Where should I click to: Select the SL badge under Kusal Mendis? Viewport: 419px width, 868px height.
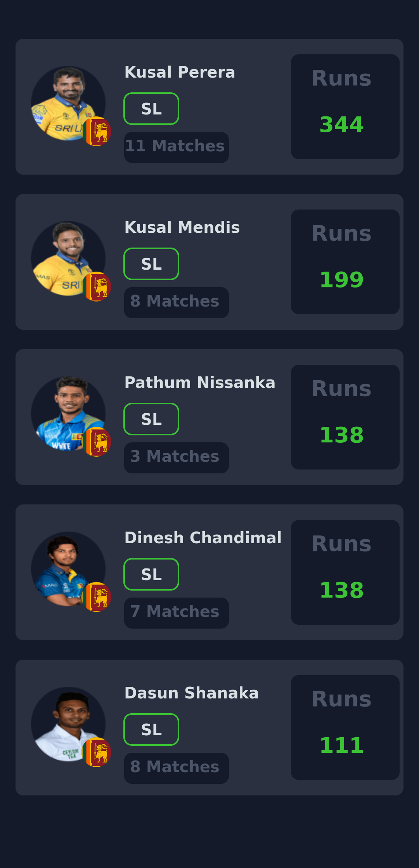click(151, 264)
